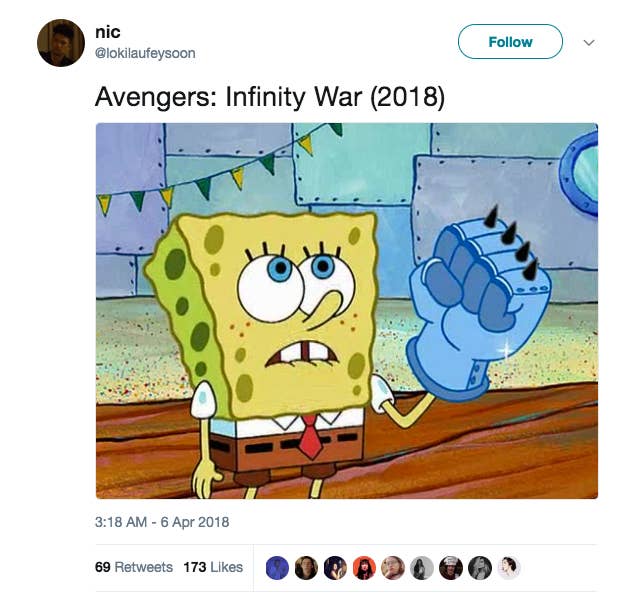Open the second liker avatar
620x598 pixels.
pyautogui.click(x=306, y=568)
